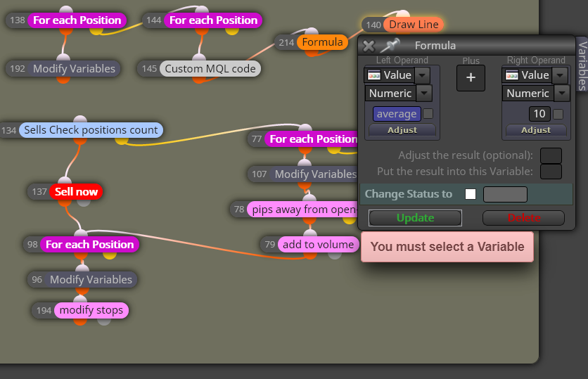588x379 pixels.
Task: Dismiss You must select a Variable message
Action: click(x=447, y=247)
